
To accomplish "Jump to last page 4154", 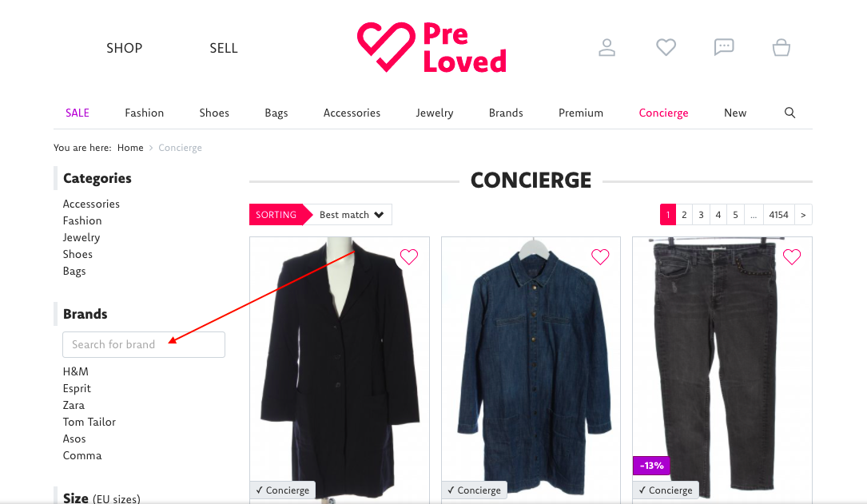I will coord(778,214).
